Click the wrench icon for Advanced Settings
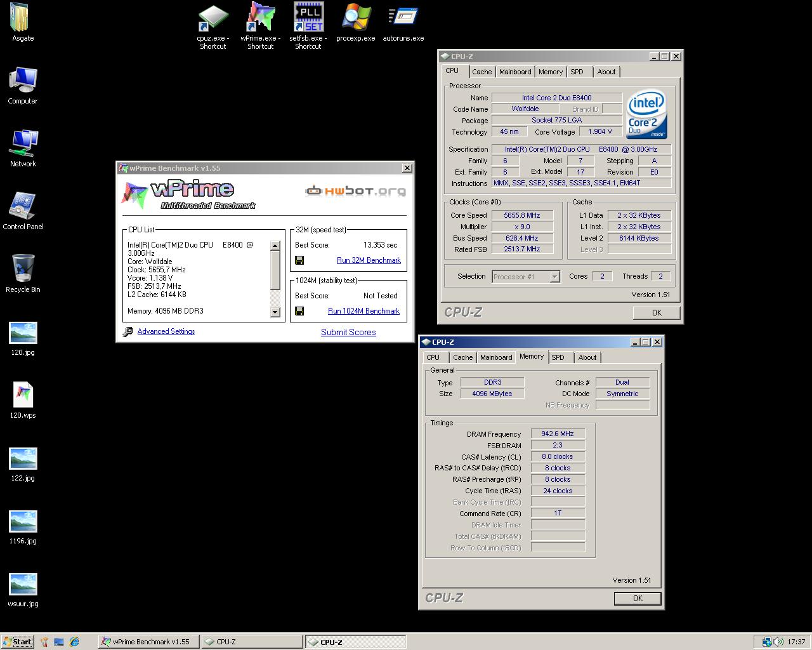The width and height of the screenshot is (812, 650). point(128,331)
